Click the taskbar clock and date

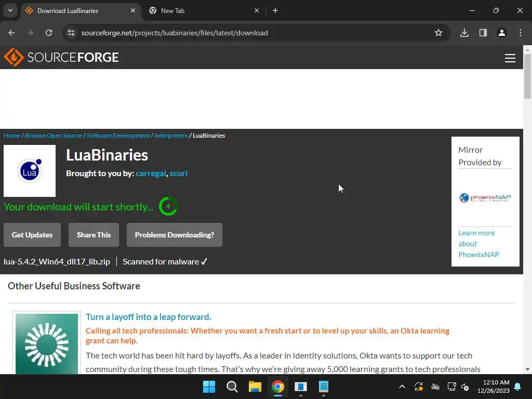(x=494, y=387)
